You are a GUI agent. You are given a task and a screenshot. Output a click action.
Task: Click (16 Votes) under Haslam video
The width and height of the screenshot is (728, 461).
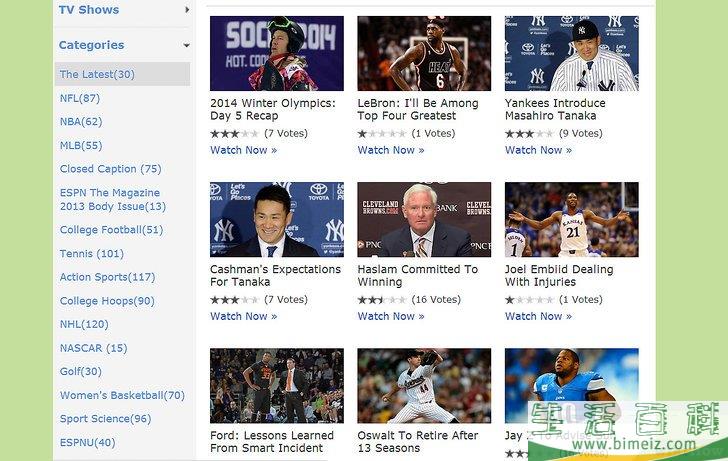coord(436,299)
